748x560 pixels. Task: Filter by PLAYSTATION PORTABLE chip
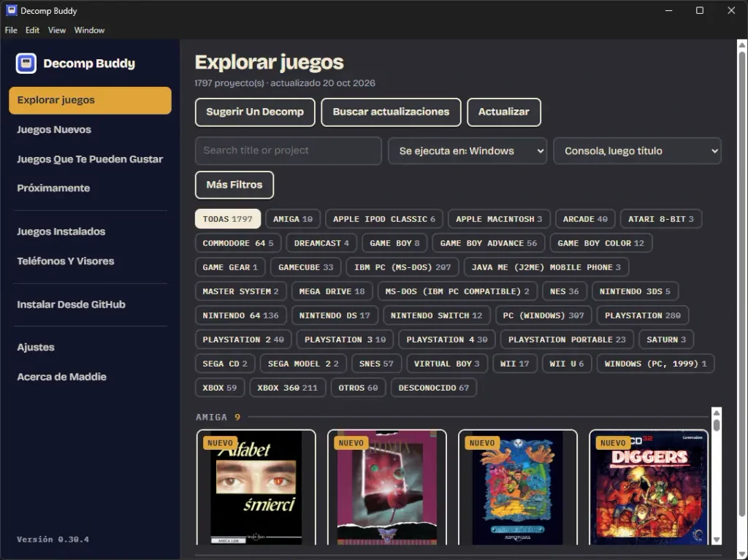pyautogui.click(x=567, y=340)
